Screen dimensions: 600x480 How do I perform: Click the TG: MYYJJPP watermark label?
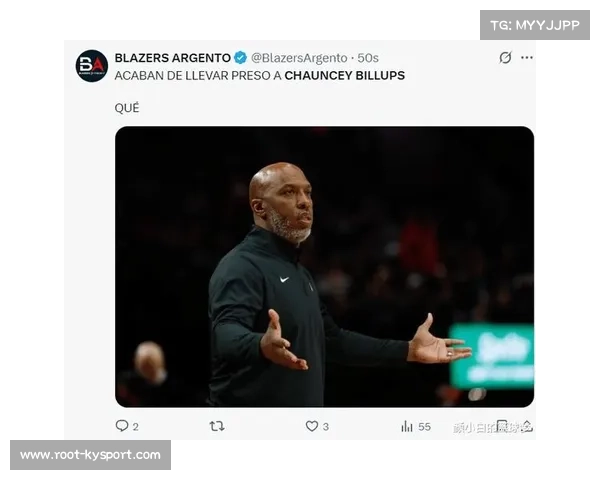click(535, 25)
